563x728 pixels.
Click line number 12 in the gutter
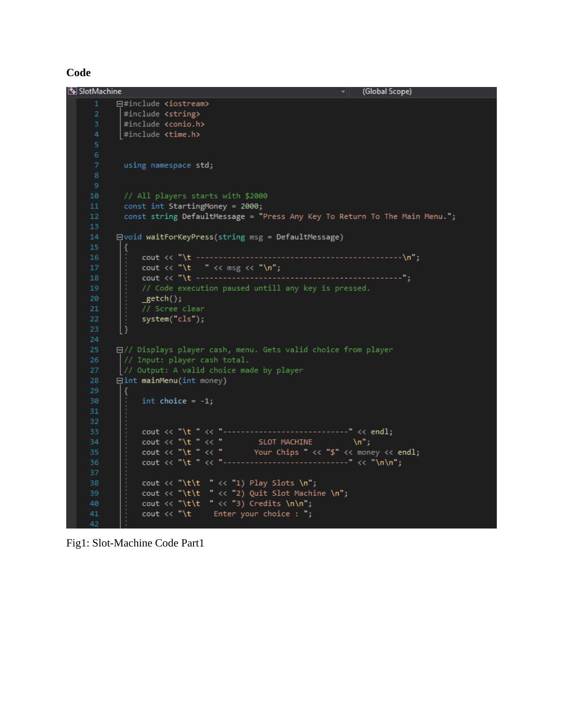[x=94, y=217]
